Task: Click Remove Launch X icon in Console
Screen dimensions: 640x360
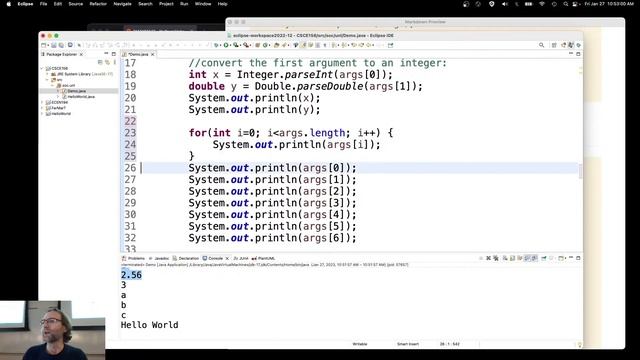Action: 488,258
